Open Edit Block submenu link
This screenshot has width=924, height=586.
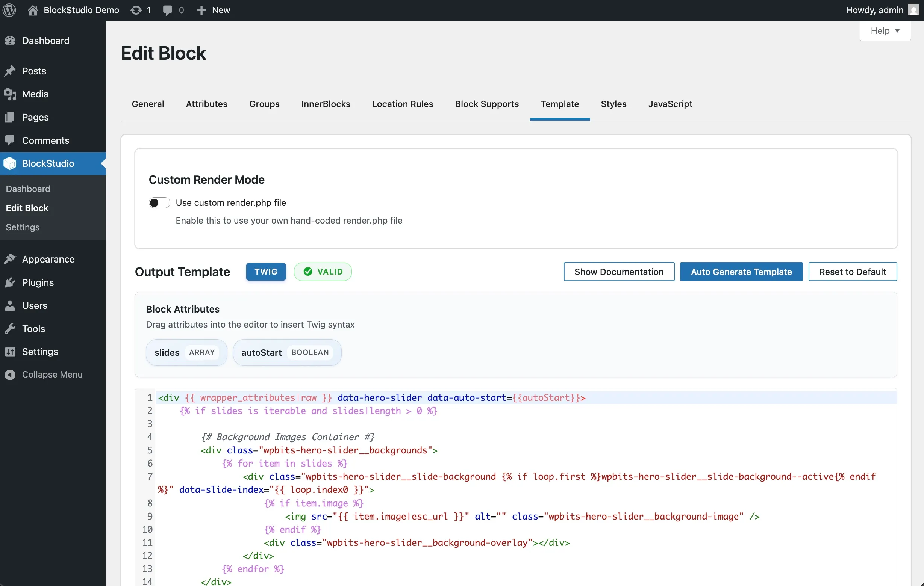(x=27, y=208)
